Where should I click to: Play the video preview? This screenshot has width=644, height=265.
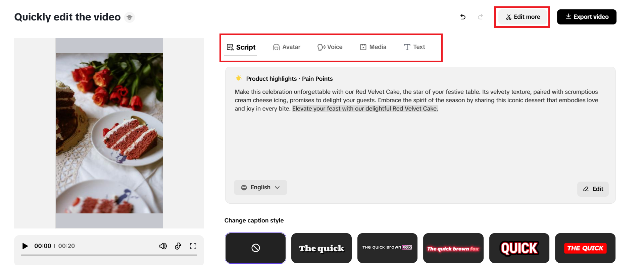click(25, 246)
